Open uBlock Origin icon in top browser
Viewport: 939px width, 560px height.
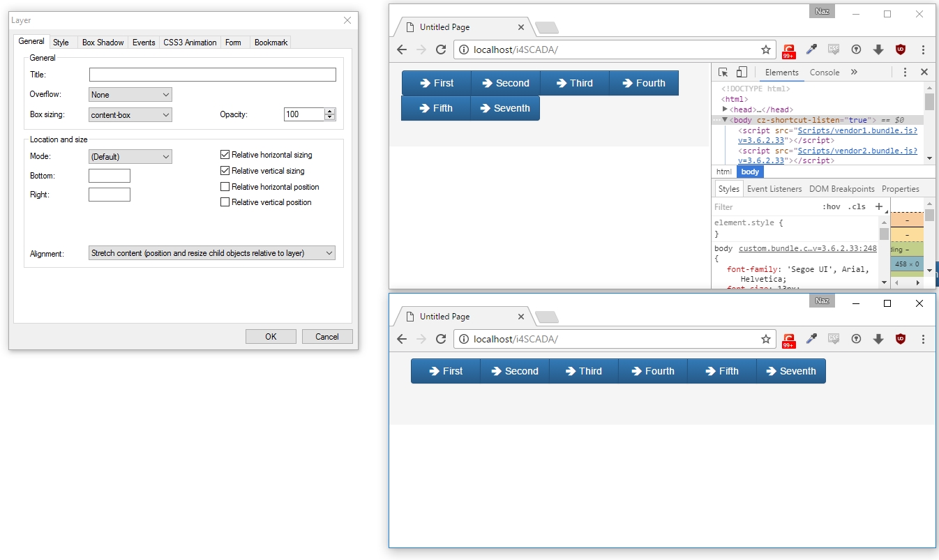901,50
